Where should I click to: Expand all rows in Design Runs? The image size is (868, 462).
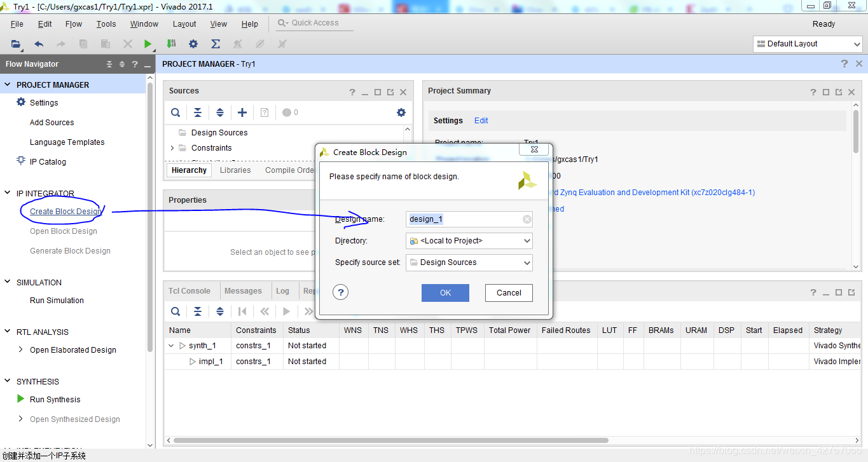point(220,311)
